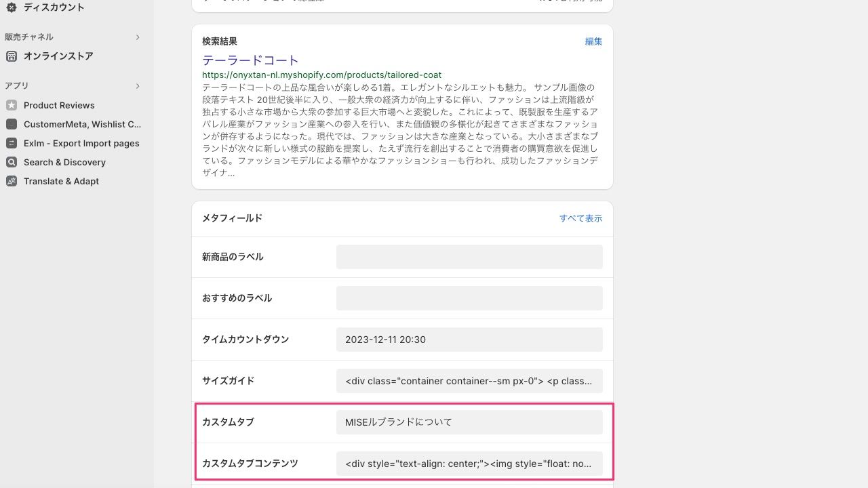Click the Online Store shop icon

point(11,56)
